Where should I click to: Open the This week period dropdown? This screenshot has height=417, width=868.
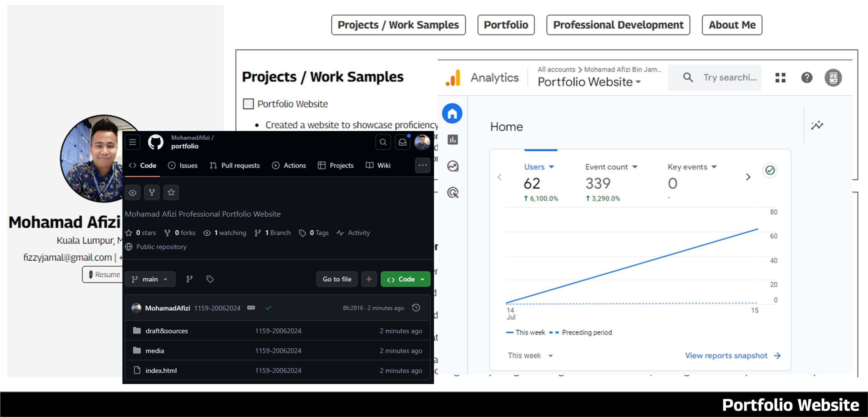click(x=530, y=356)
